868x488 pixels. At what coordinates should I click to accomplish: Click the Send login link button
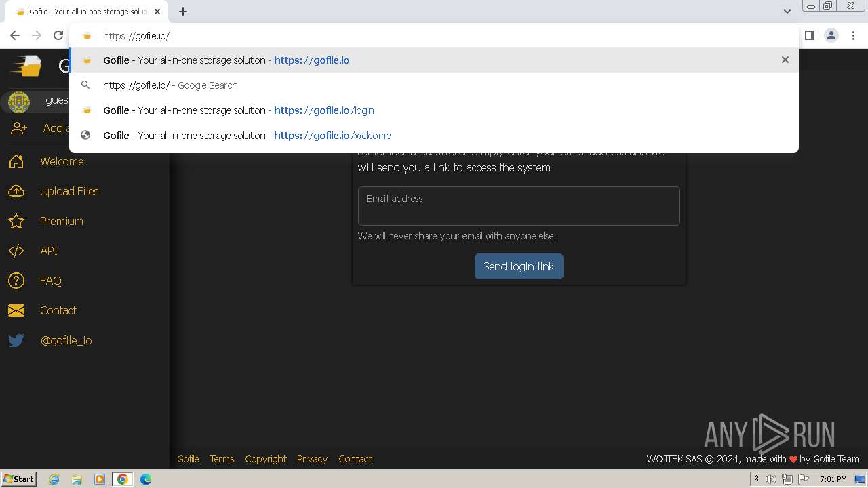(x=519, y=266)
